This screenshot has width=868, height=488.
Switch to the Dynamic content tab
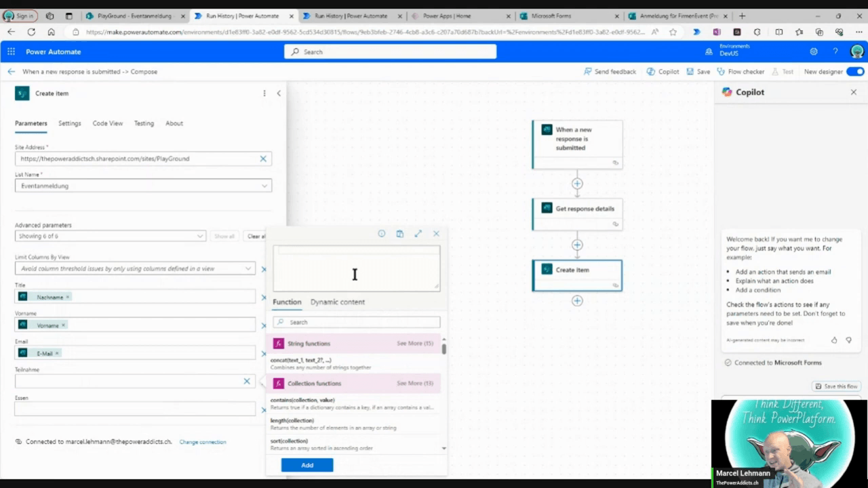coord(338,302)
